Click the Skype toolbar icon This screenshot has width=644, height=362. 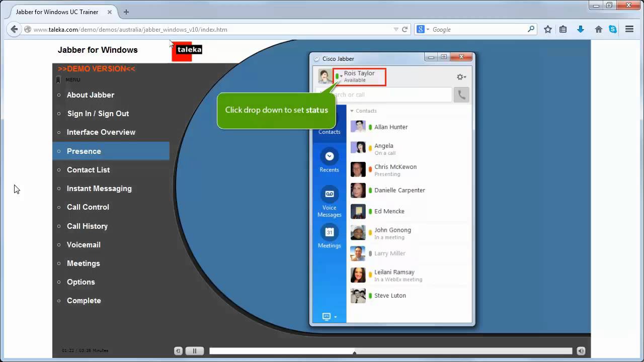(613, 29)
